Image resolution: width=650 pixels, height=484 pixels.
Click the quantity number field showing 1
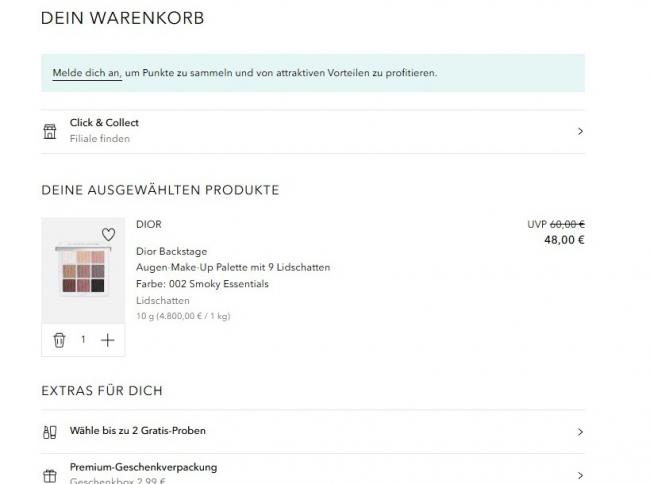[x=83, y=340]
